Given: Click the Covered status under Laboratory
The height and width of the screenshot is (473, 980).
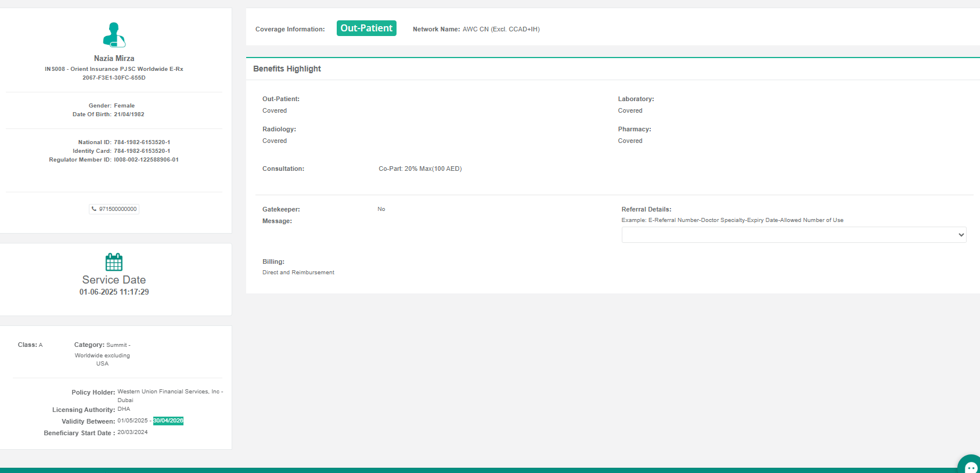Looking at the screenshot, I should (x=630, y=111).
